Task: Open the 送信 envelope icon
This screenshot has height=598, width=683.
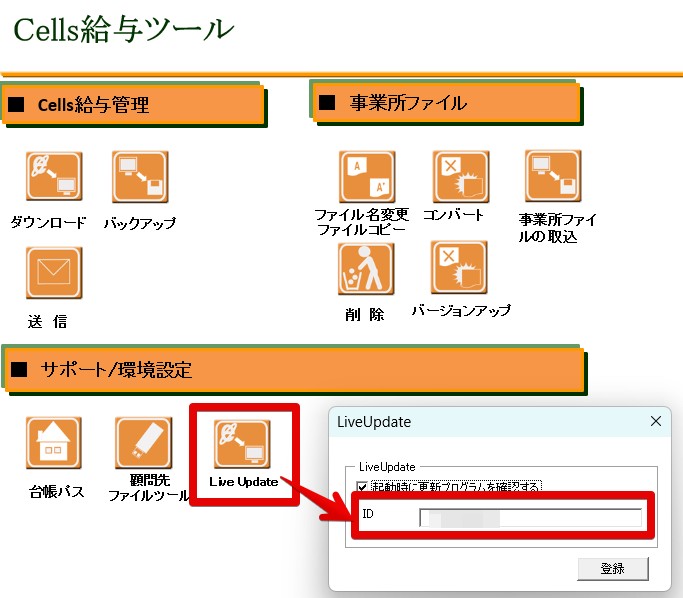Action: 53,273
